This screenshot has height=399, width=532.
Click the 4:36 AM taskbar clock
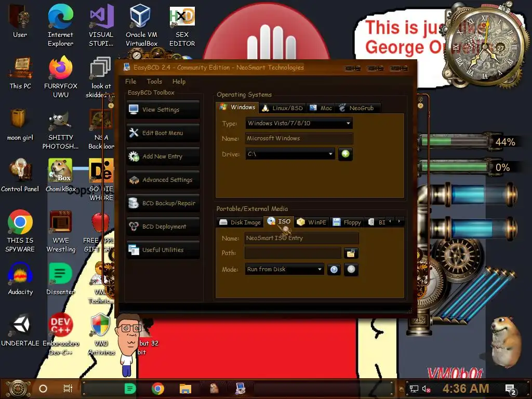[x=465, y=389]
